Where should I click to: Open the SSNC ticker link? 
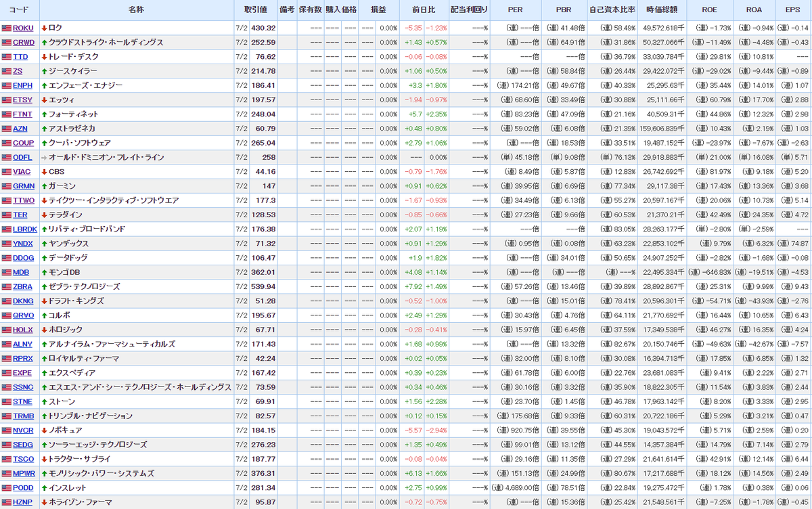tap(22, 387)
